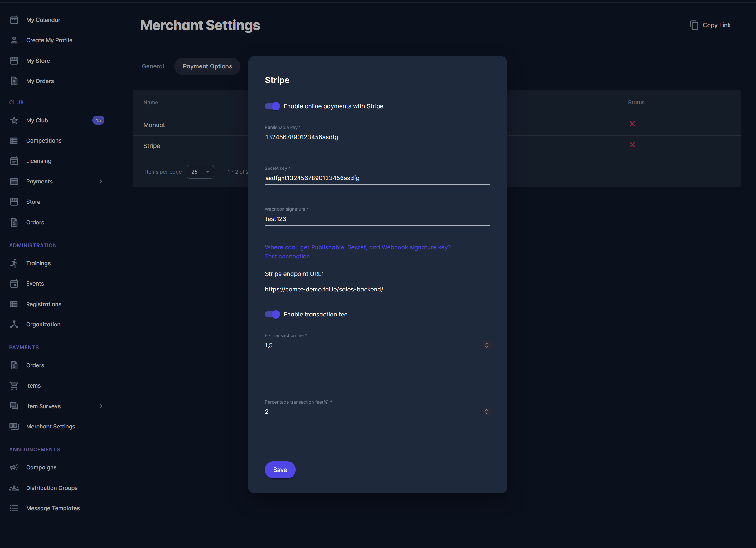Turn off Enable transaction fee switch
Image resolution: width=756 pixels, height=548 pixels.
(x=272, y=315)
